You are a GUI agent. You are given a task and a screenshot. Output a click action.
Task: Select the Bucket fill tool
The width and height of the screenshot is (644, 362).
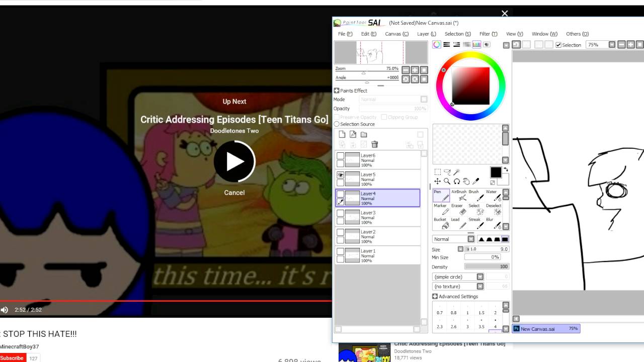tap(441, 223)
